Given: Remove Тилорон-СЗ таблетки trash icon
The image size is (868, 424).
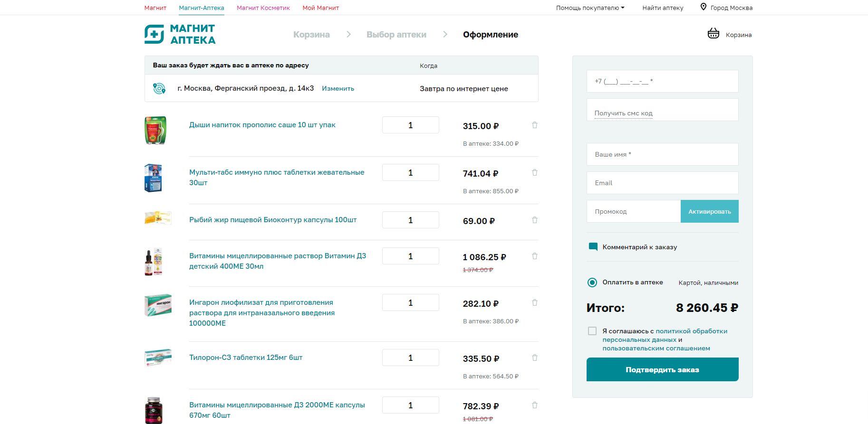Looking at the screenshot, I should 535,358.
